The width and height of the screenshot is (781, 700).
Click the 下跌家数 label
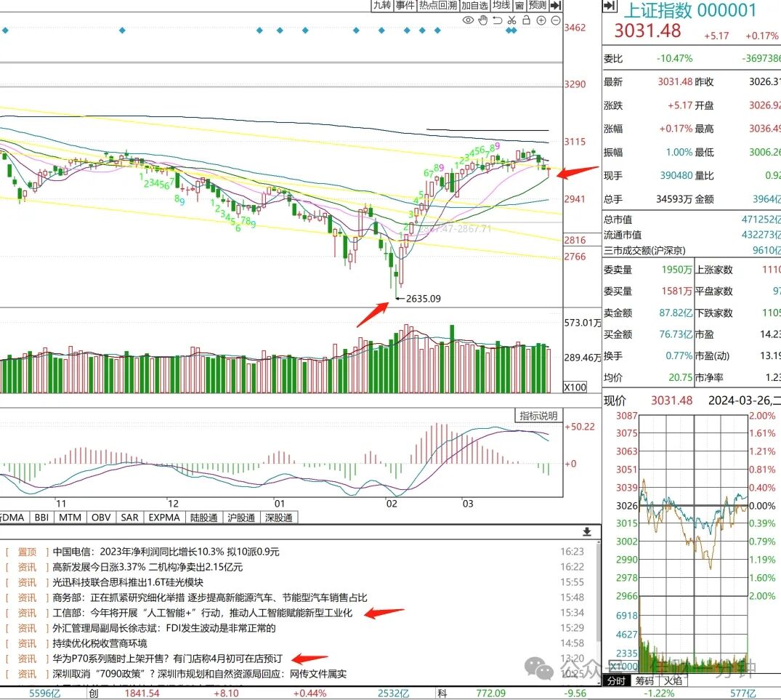coord(713,313)
